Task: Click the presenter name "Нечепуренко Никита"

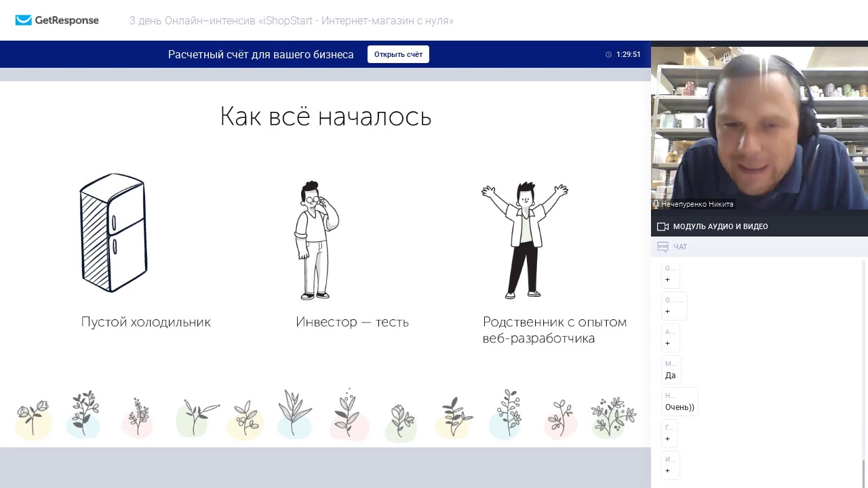Action: [x=697, y=204]
